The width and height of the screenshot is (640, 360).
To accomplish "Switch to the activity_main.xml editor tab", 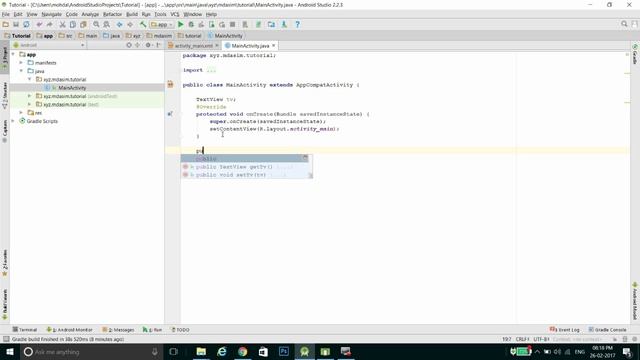I will (193, 46).
